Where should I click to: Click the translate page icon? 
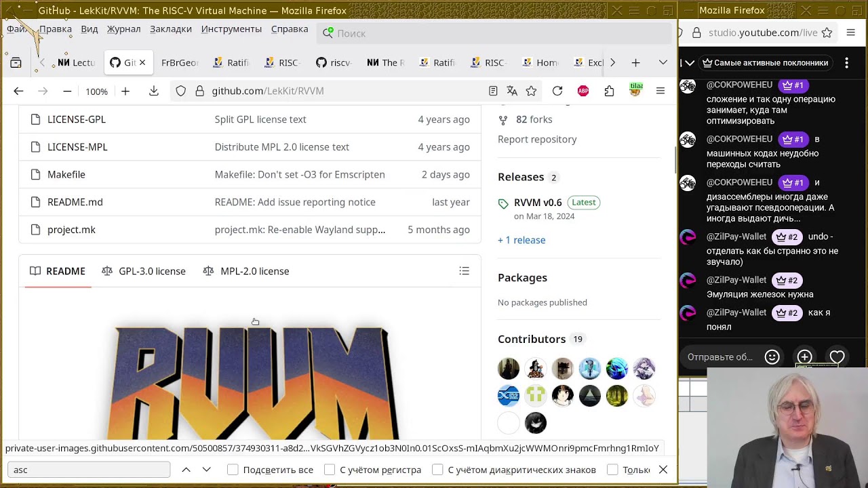[512, 91]
